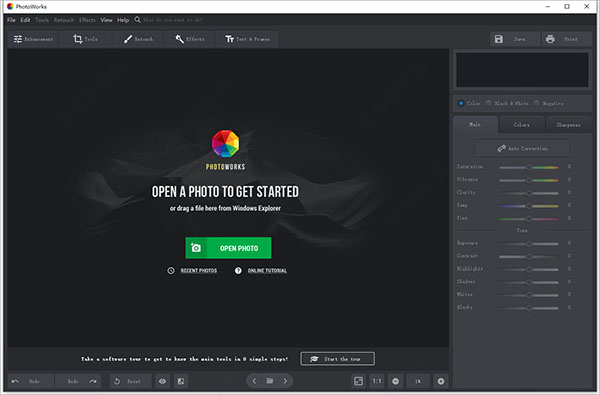Click the Saturation slider handle

[529, 167]
